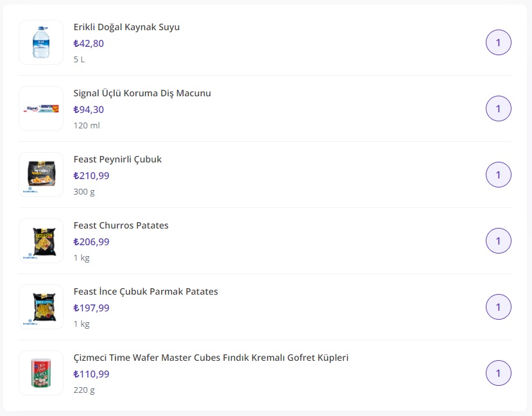
Task: Click the 220 g weight label
Action: point(84,390)
